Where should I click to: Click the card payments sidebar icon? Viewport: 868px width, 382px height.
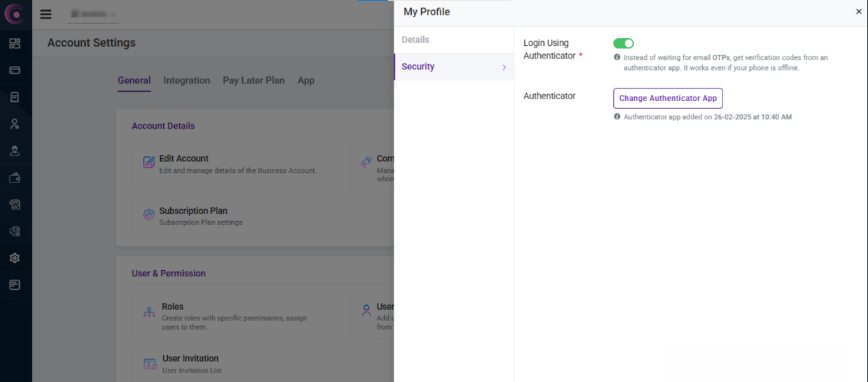coord(15,70)
